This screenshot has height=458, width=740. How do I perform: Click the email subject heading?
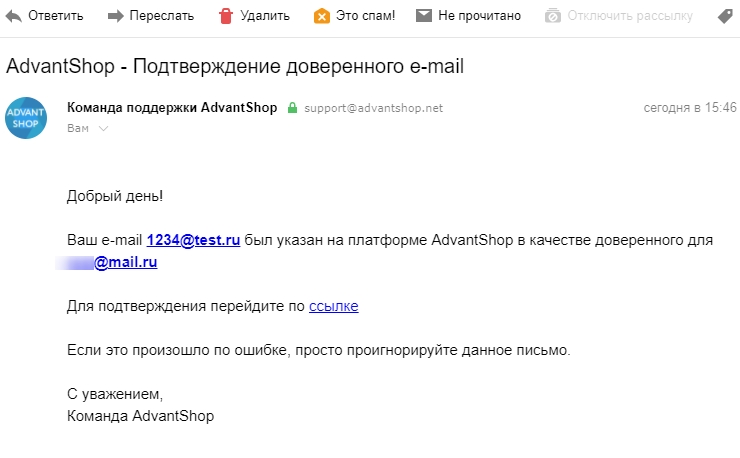(235, 67)
